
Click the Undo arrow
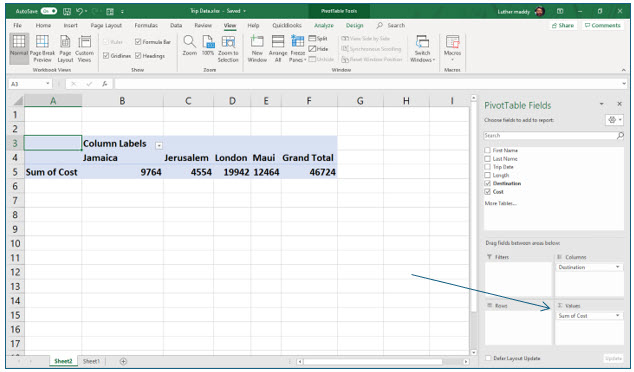click(x=79, y=11)
